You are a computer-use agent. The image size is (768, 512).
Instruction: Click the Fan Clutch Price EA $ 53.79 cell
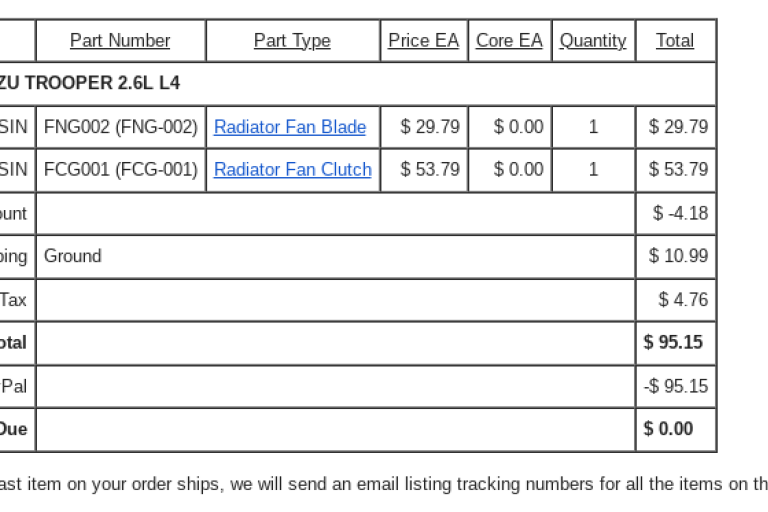tap(430, 170)
